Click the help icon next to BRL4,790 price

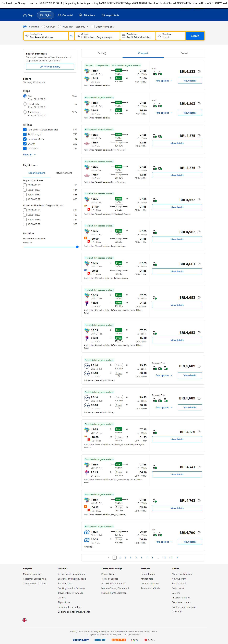point(199,533)
